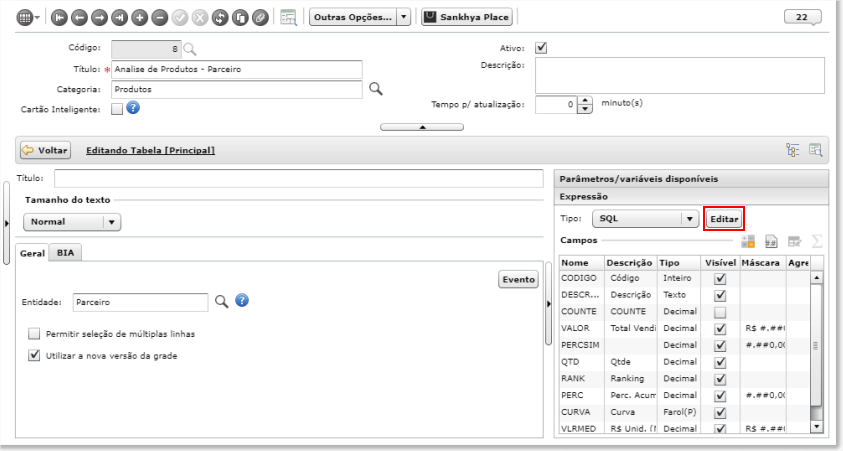
Task: Click the Expressão section header
Action: coord(691,197)
